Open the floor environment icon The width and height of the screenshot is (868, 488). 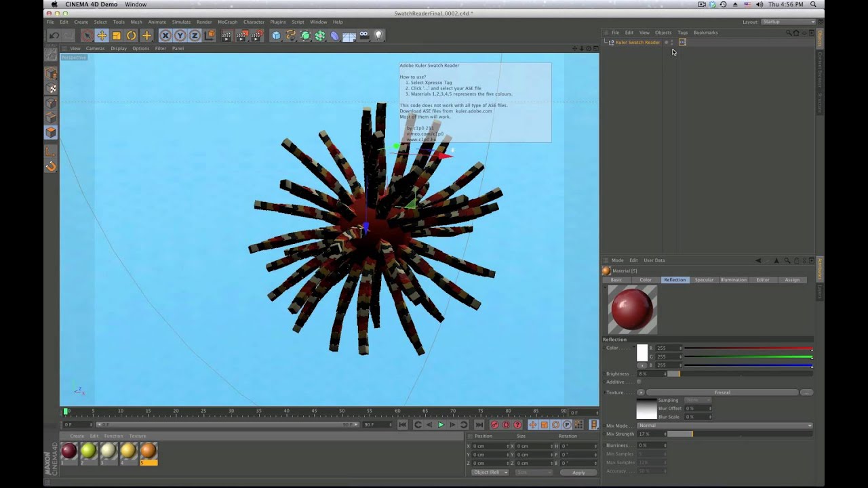tap(349, 35)
